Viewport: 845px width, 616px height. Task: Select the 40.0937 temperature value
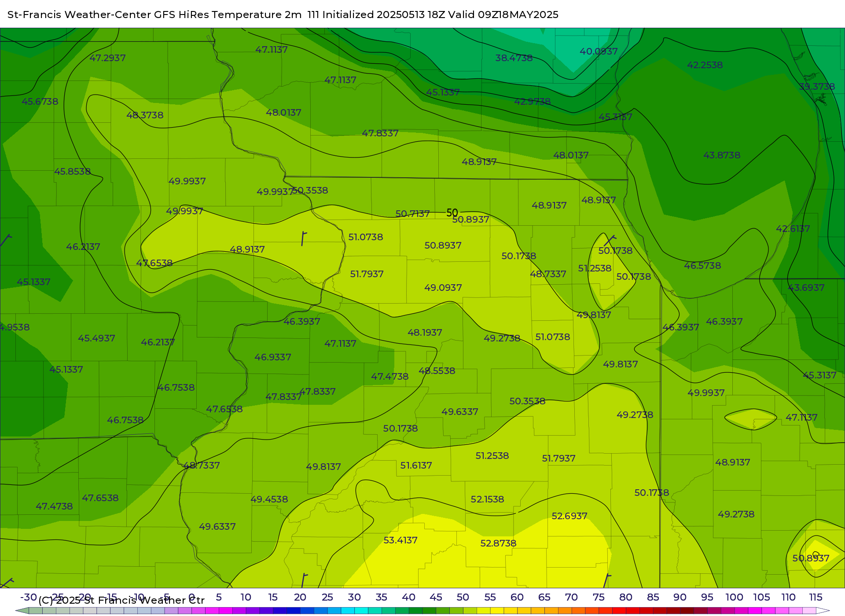point(599,51)
